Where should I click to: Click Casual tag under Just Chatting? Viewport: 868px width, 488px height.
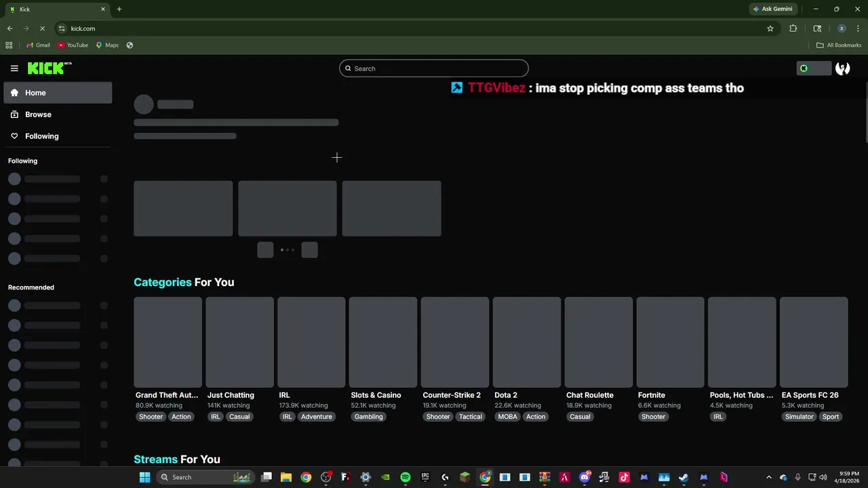[239, 417]
